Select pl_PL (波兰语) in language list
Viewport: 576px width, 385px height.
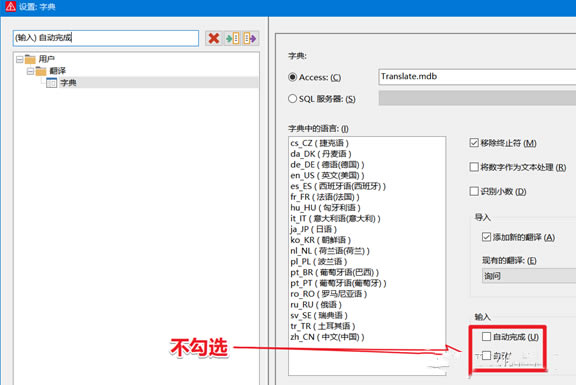click(x=318, y=262)
